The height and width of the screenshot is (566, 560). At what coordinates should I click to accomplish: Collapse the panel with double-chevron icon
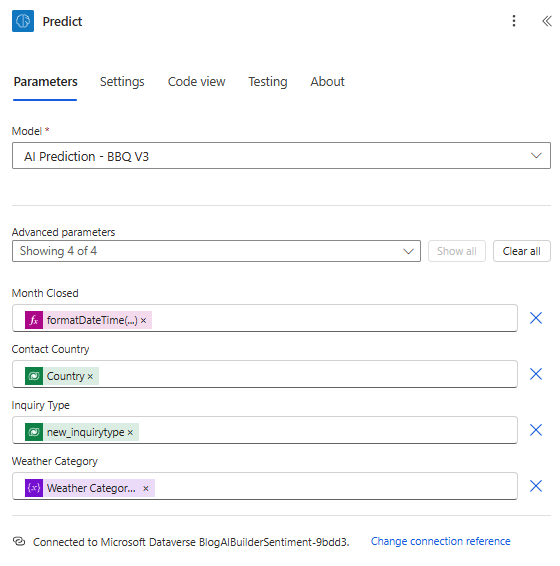pos(547,21)
